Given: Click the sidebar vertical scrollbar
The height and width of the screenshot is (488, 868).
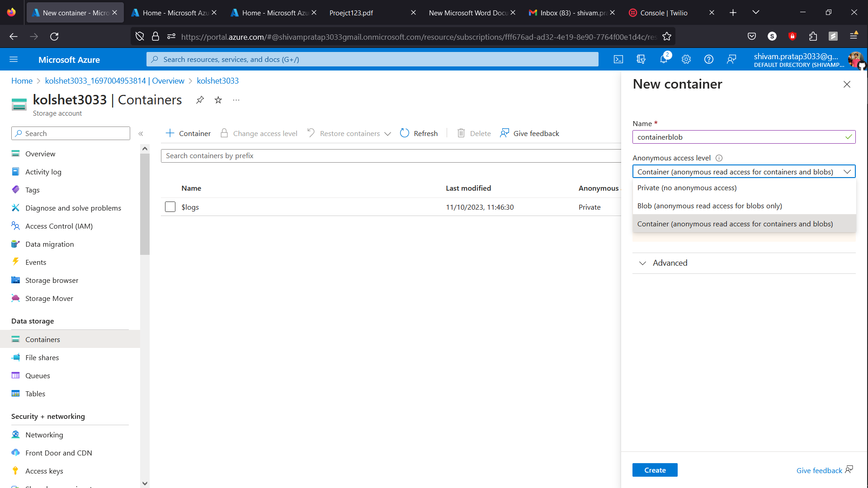Looking at the screenshot, I should tap(145, 203).
